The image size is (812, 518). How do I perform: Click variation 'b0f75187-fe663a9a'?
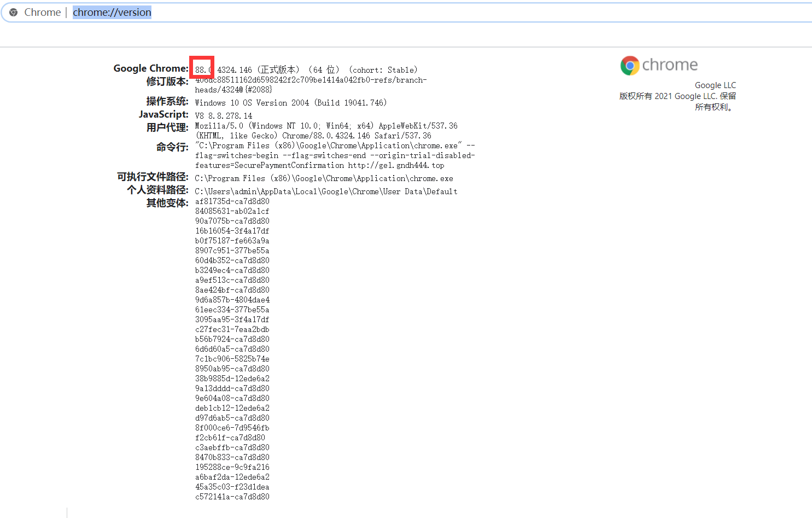232,241
